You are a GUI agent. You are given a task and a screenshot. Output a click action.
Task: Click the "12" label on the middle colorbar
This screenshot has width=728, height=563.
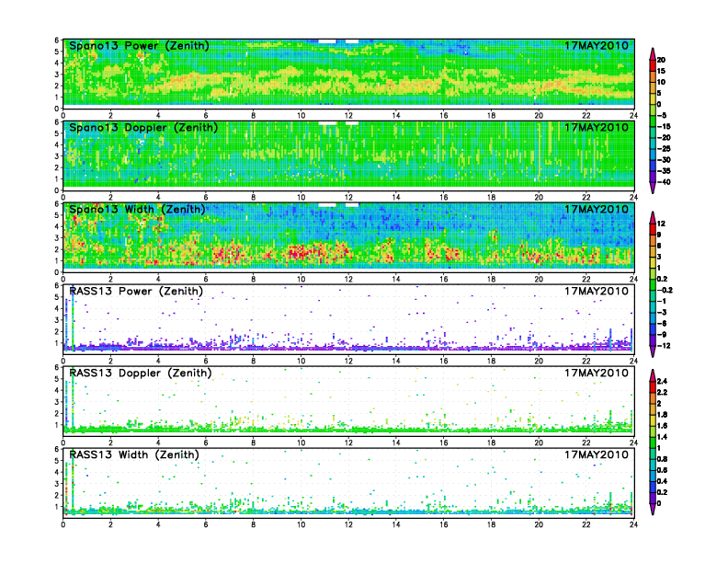[x=661, y=224]
